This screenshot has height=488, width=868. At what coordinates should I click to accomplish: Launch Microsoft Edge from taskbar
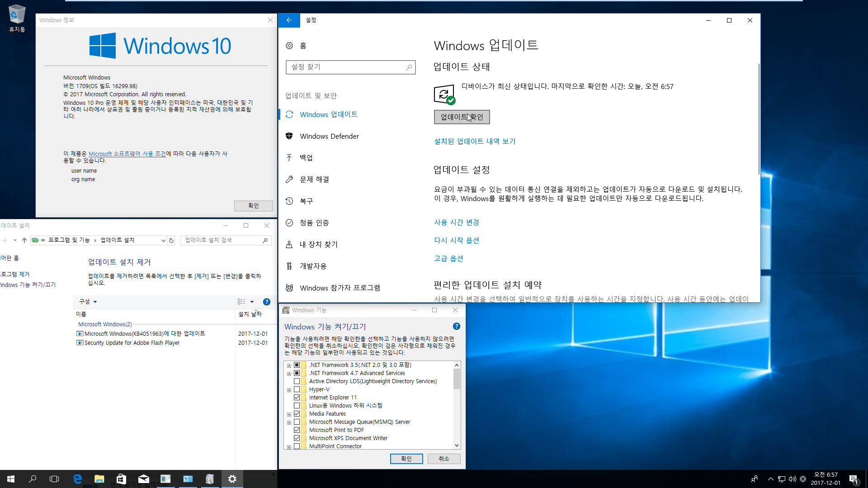77,479
